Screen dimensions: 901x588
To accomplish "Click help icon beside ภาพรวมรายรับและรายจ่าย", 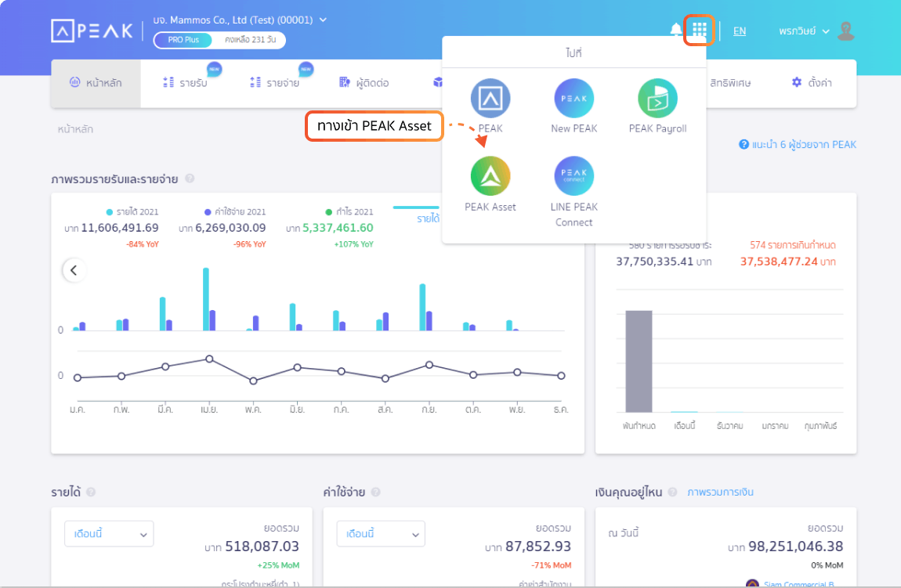I will pyautogui.click(x=190, y=179).
